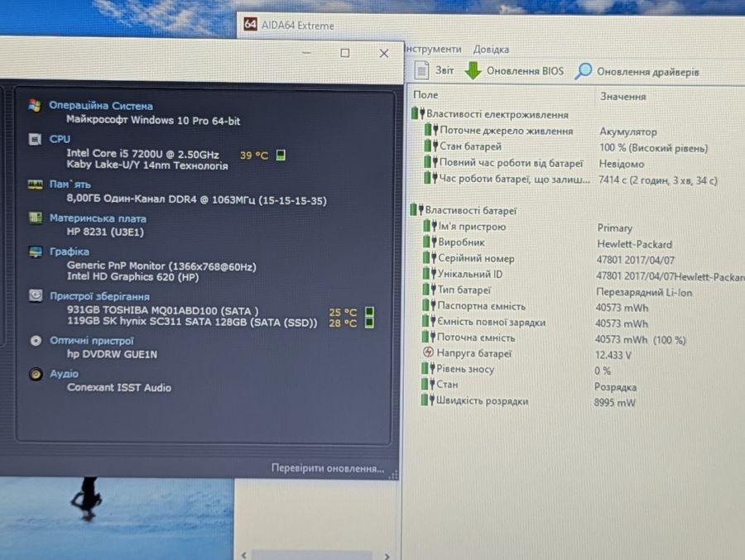Click the Звіт toolbar button
The width and height of the screenshot is (745, 560).
[435, 70]
